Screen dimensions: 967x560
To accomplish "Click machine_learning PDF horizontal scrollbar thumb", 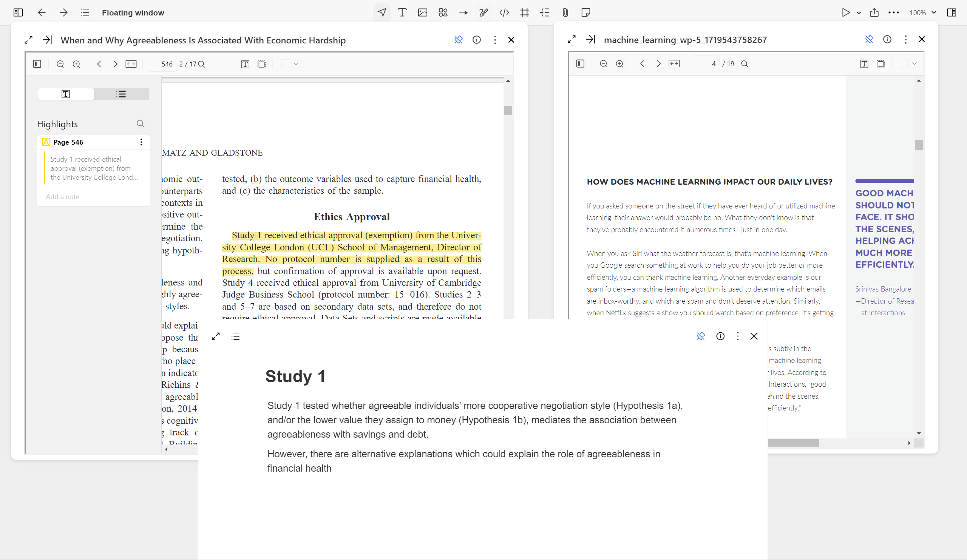I will tap(793, 443).
